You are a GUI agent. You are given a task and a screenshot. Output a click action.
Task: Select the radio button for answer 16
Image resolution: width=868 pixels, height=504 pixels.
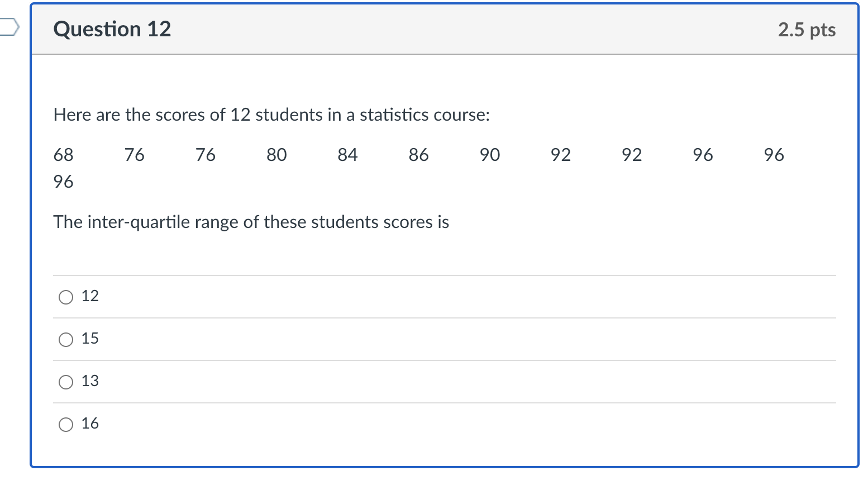coord(65,424)
